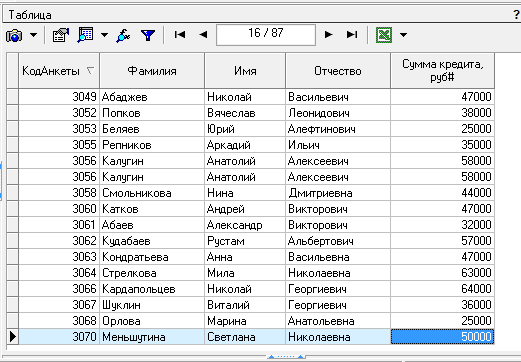Select the cell Кардапольцев
The image size is (521, 362).
tap(152, 289)
